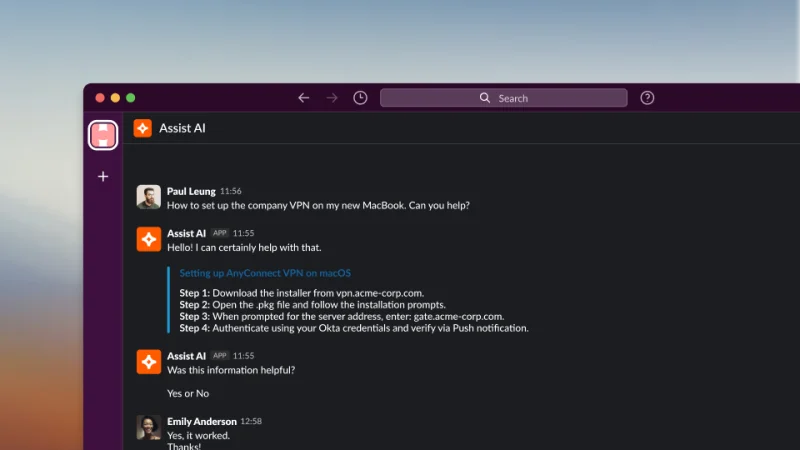Click the Step 2 .pkg file line
The width and height of the screenshot is (800, 450).
(x=313, y=305)
